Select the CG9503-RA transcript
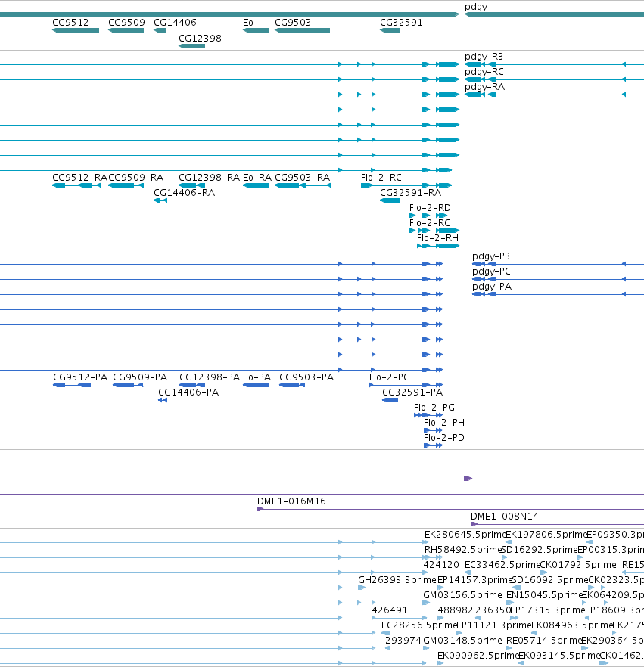The width and height of the screenshot is (644, 667). click(x=303, y=185)
